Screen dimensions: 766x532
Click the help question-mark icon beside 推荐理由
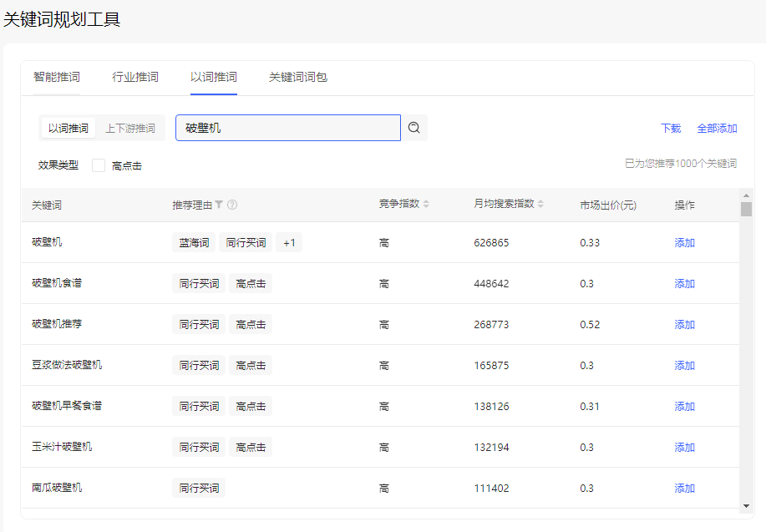pos(232,205)
